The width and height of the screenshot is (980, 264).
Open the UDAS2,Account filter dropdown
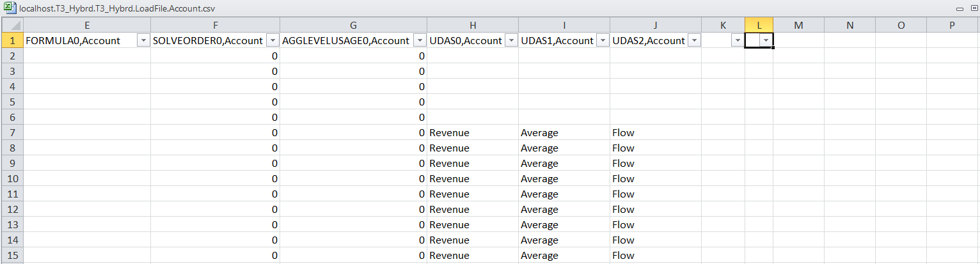693,40
